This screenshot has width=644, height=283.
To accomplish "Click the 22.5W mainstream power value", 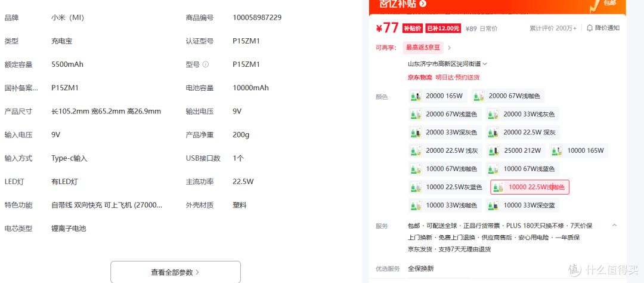I will pyautogui.click(x=243, y=182).
